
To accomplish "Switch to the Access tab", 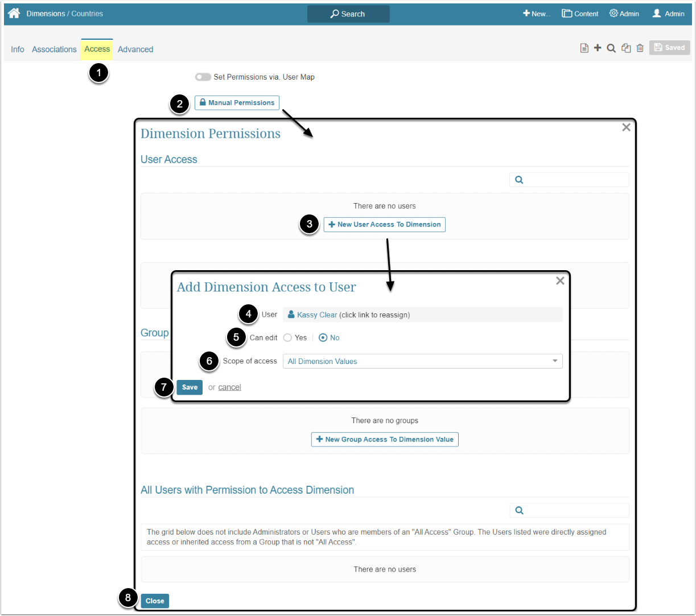I will (x=97, y=49).
